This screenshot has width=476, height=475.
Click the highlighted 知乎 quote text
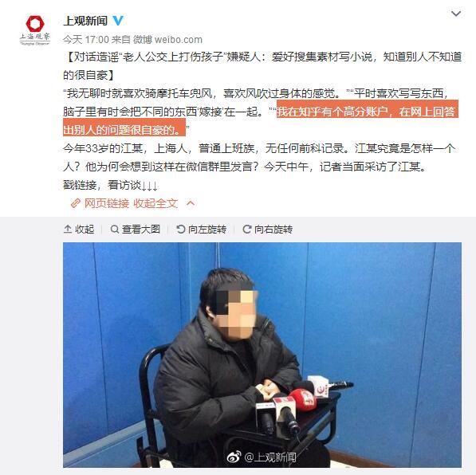point(261,121)
